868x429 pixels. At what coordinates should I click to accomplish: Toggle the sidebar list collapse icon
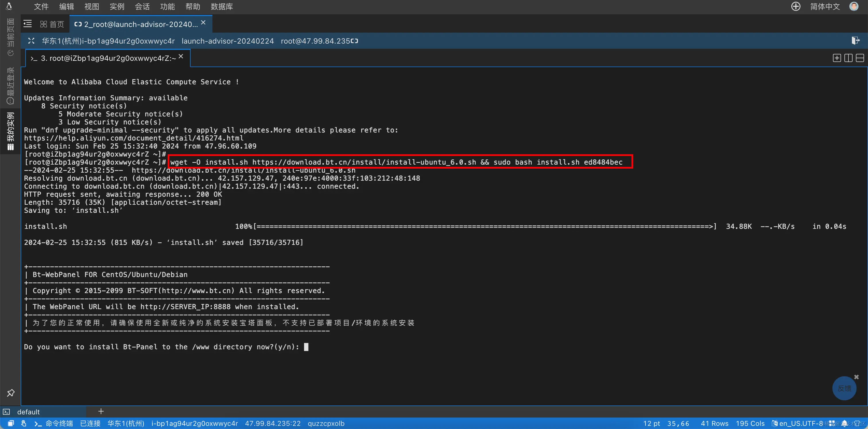[28, 24]
